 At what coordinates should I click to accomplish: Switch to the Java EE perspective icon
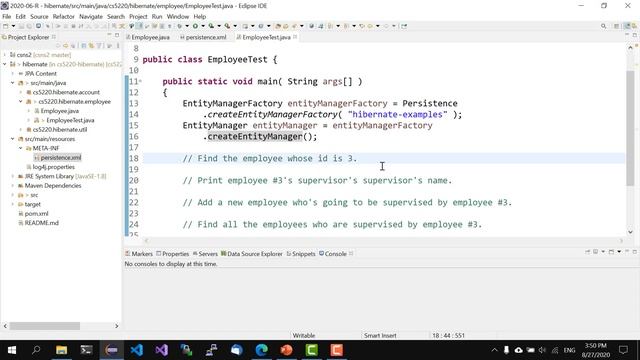[627, 26]
